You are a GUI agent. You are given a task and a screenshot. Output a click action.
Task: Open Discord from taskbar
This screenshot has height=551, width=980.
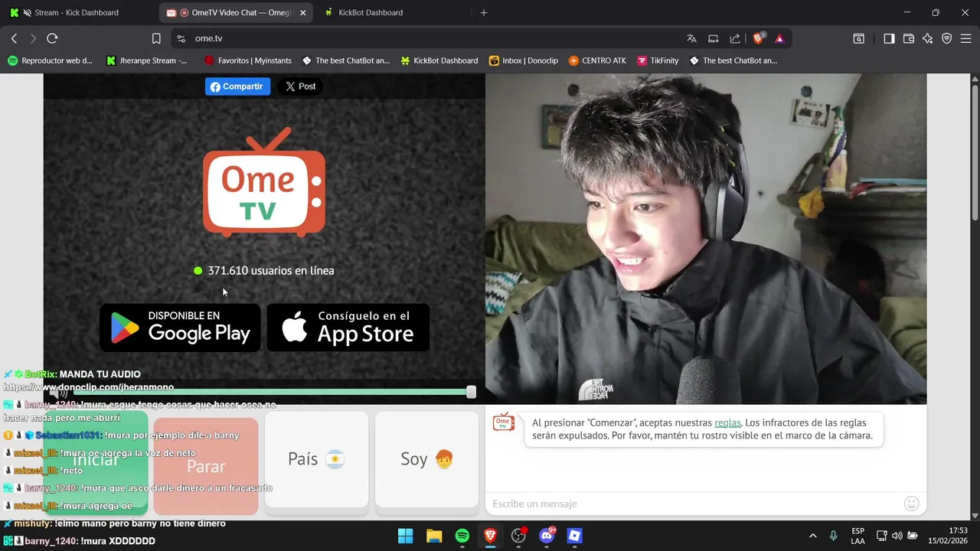tap(547, 536)
